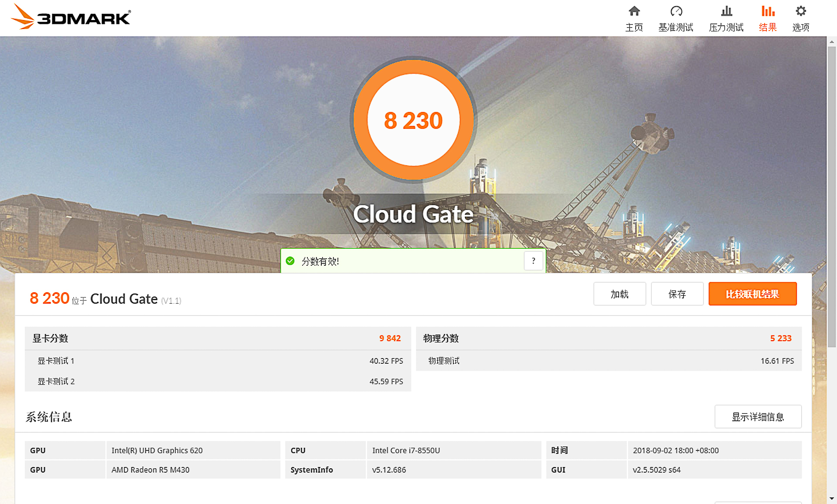The image size is (837, 504).
Task: Switch to the 压力测试 tab
Action: point(726,27)
